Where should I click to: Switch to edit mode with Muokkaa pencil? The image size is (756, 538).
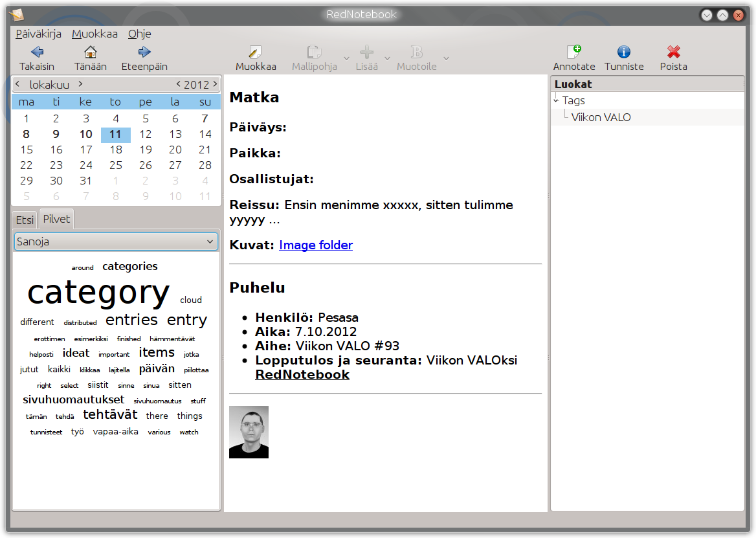point(255,52)
